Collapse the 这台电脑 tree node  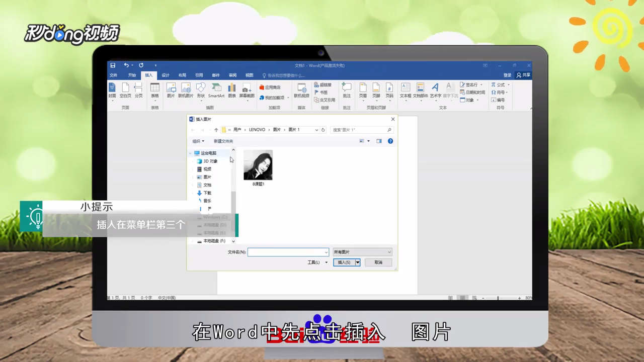point(191,153)
